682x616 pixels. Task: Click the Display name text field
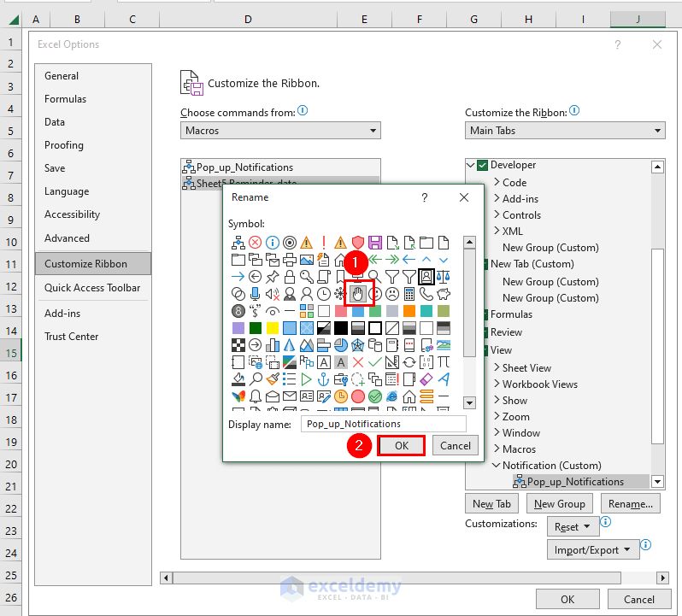click(383, 424)
